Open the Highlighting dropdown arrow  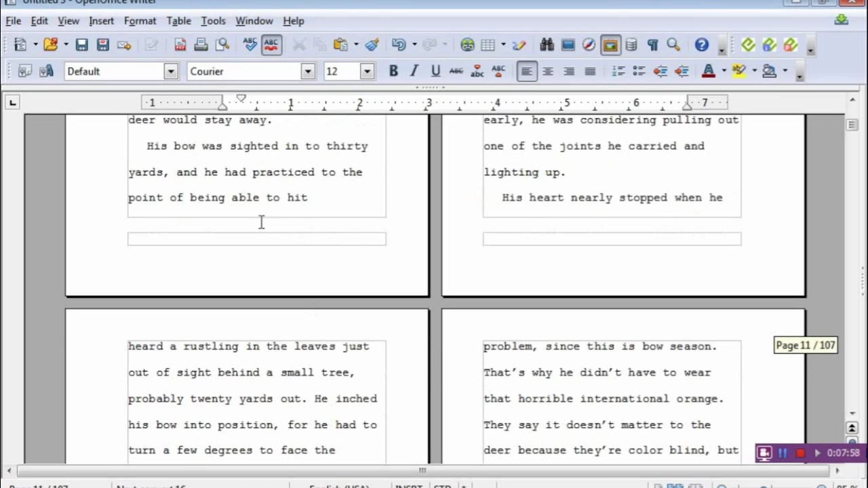click(754, 71)
